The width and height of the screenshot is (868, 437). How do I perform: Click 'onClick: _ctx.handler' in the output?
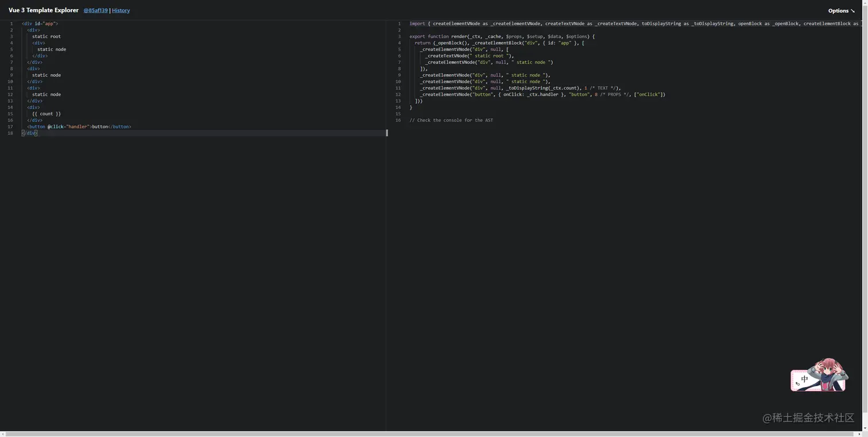[x=531, y=94]
